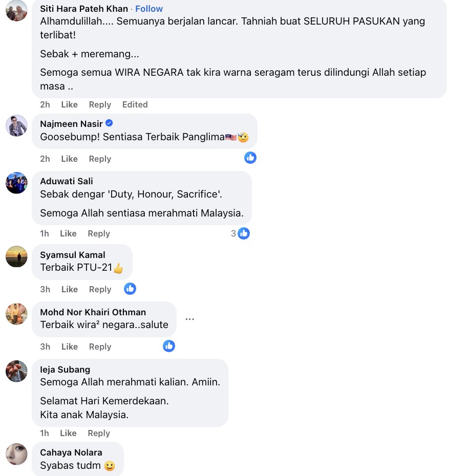Open the three-dot options on Mohd Nor Khairi Othman's comment
This screenshot has width=469, height=476.
coord(190,319)
